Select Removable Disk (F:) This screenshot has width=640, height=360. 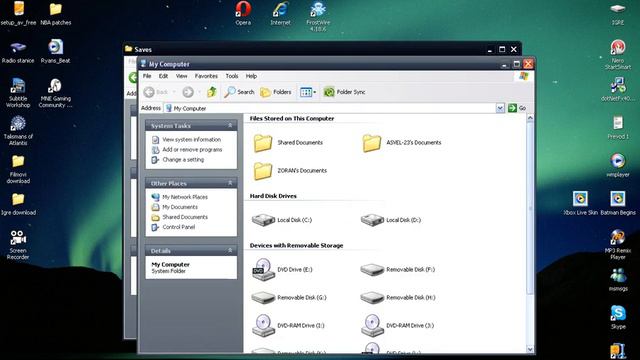point(398,269)
